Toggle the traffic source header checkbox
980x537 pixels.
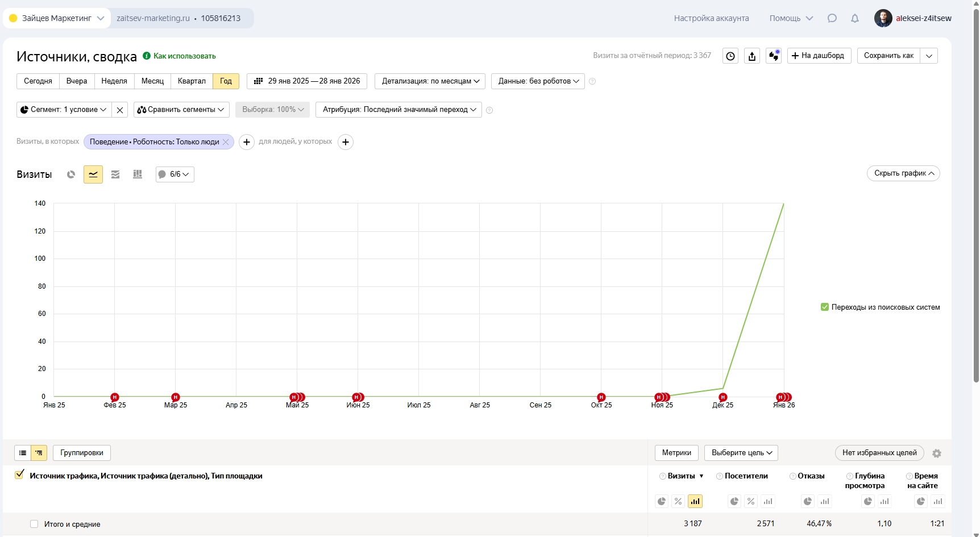(x=20, y=474)
